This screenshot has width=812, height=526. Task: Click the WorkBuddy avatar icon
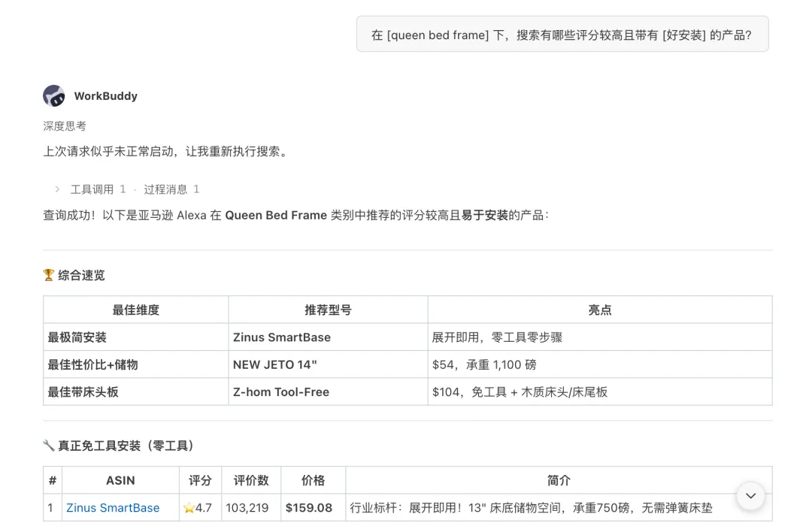(54, 95)
